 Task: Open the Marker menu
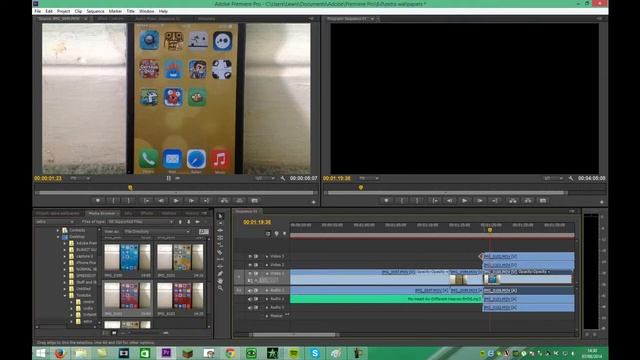coord(115,11)
